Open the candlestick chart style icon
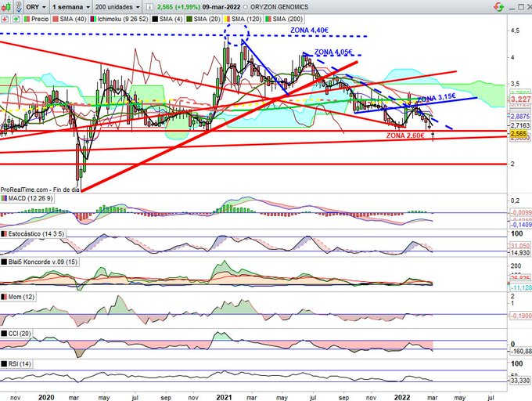This screenshot has width=532, height=401. coord(6,6)
